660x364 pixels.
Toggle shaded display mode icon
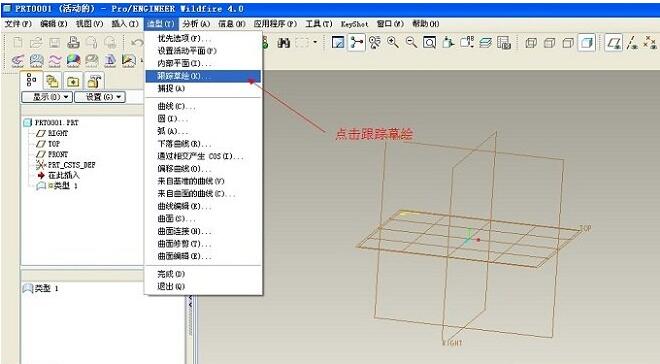(x=586, y=43)
